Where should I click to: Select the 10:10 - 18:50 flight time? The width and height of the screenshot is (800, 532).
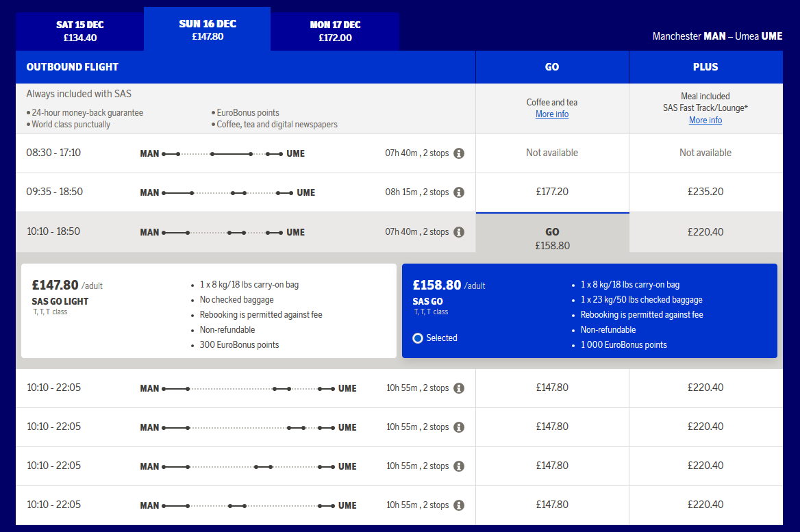click(53, 231)
